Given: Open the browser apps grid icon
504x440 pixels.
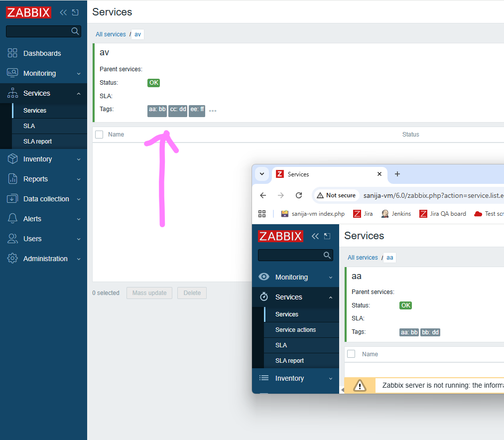Looking at the screenshot, I should 262,214.
